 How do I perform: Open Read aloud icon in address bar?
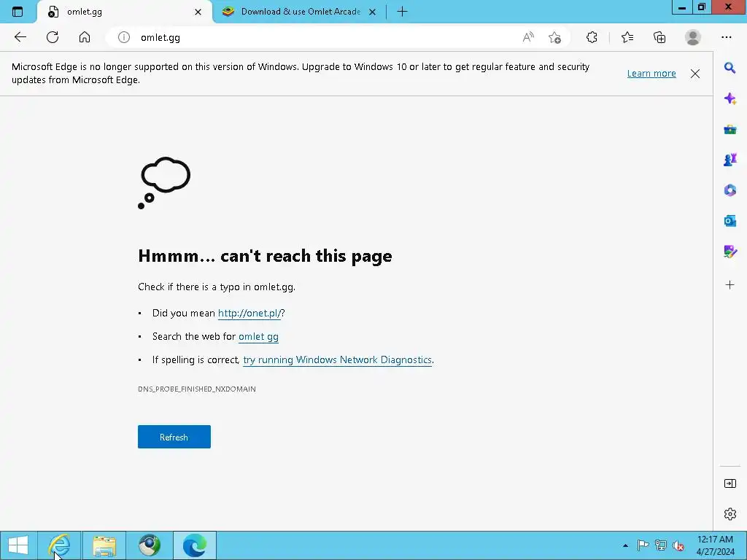click(x=528, y=37)
